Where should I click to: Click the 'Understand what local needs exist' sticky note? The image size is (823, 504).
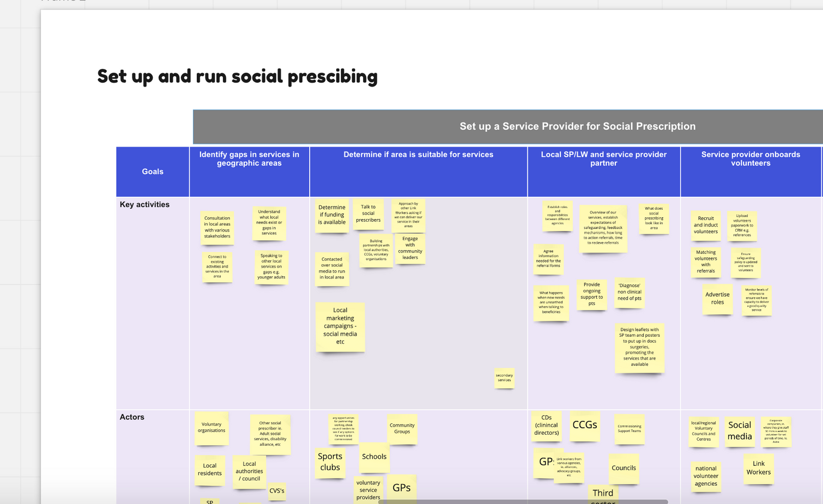269,223
